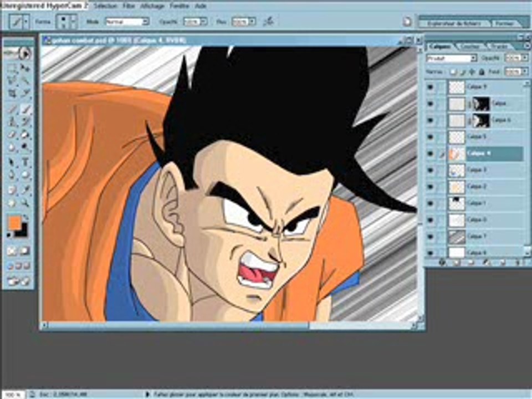The width and height of the screenshot is (532, 399).
Task: Select the Notes tool
Action: point(12,190)
